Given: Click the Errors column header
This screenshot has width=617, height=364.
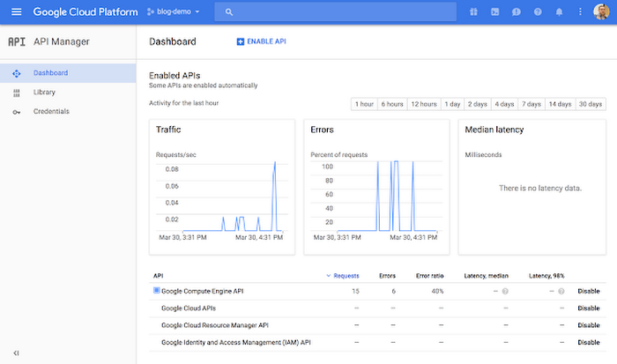Looking at the screenshot, I should tap(387, 276).
